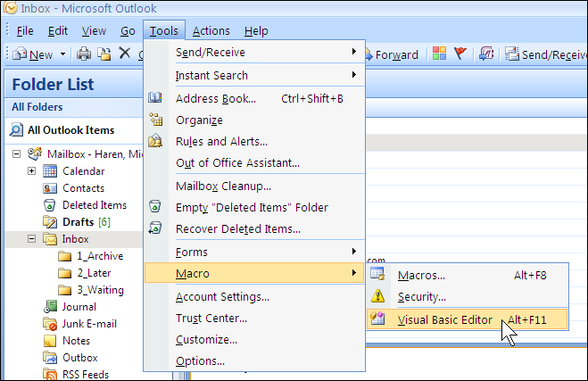The width and height of the screenshot is (588, 381).
Task: Open the Journal folder icon
Action: pos(50,307)
